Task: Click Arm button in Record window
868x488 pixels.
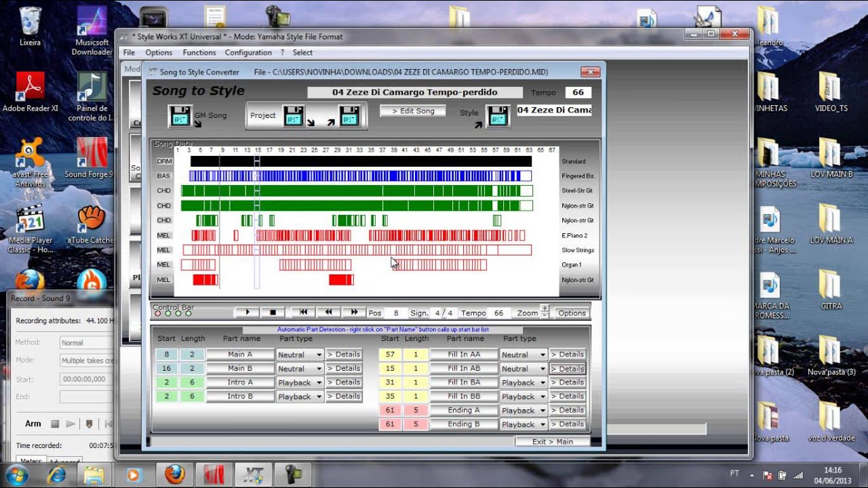Action: (x=33, y=424)
